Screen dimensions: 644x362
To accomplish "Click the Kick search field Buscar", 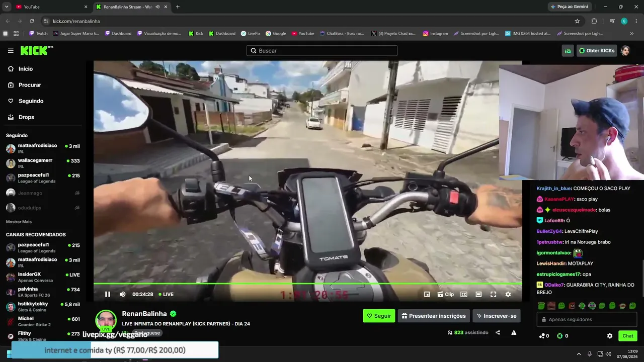I will (x=322, y=51).
